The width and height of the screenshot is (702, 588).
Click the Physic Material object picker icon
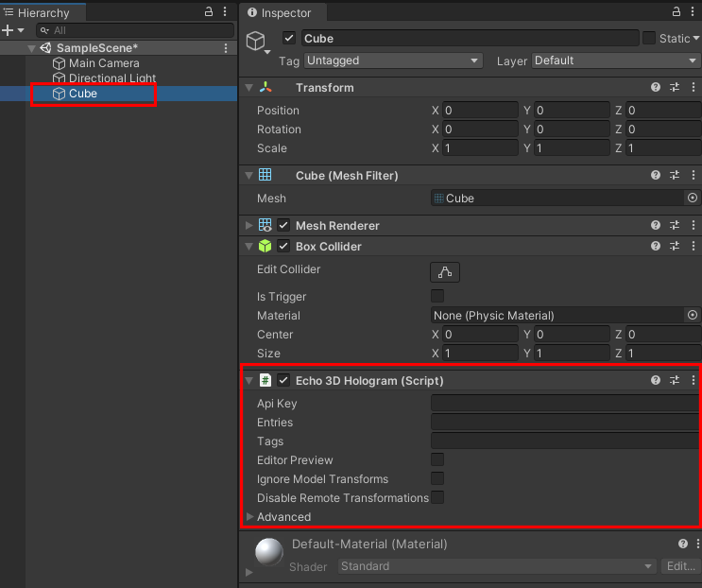click(x=693, y=316)
